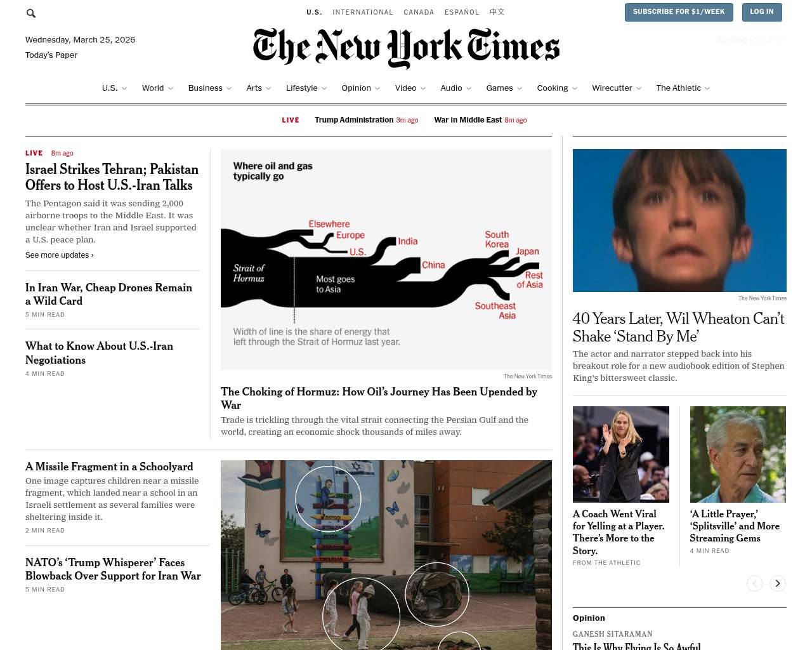Click The New York Times logo

point(406,48)
